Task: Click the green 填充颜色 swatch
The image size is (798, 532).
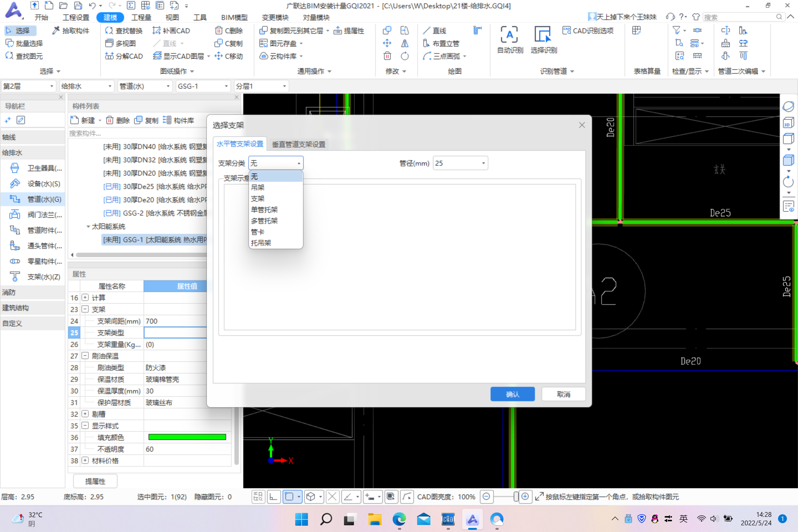Action: [187, 437]
